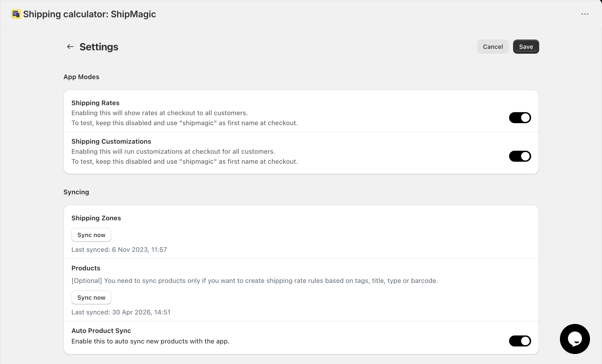Screen dimensions: 602x364
Task: Open the three-dot more options menu
Action: click(585, 14)
